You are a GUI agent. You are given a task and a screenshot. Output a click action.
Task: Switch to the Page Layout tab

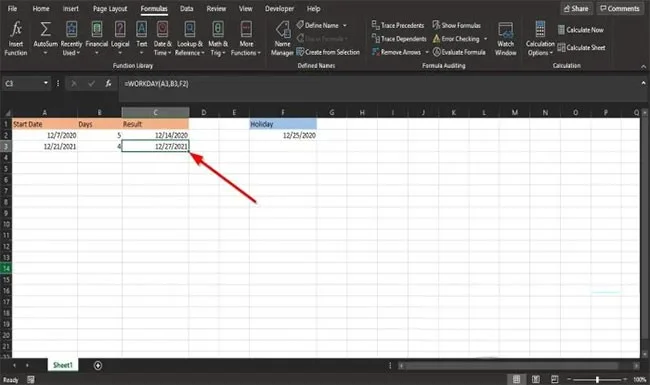point(110,8)
